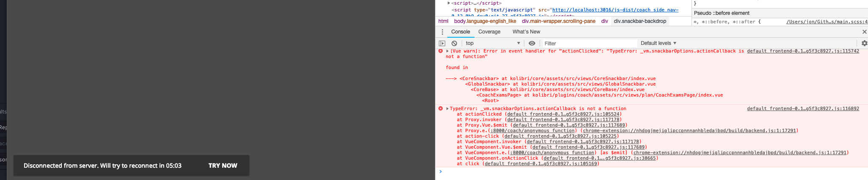Show the console sidebar
The width and height of the screenshot is (868, 180).
click(x=442, y=43)
